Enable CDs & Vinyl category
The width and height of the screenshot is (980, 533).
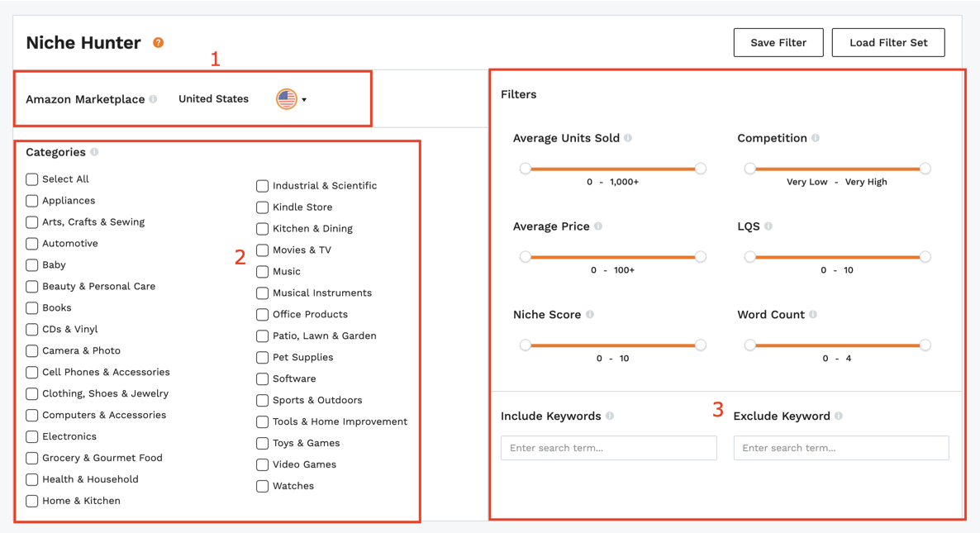click(32, 329)
